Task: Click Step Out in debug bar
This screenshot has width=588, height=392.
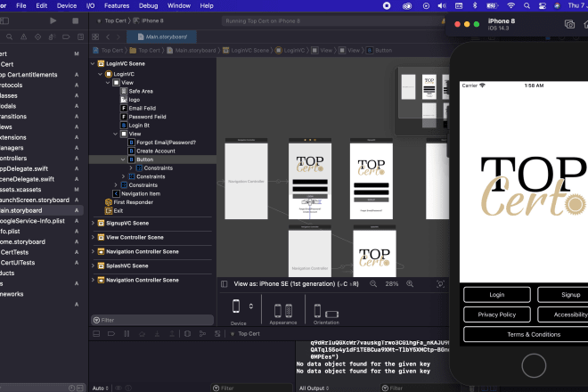Action: pos(172,333)
